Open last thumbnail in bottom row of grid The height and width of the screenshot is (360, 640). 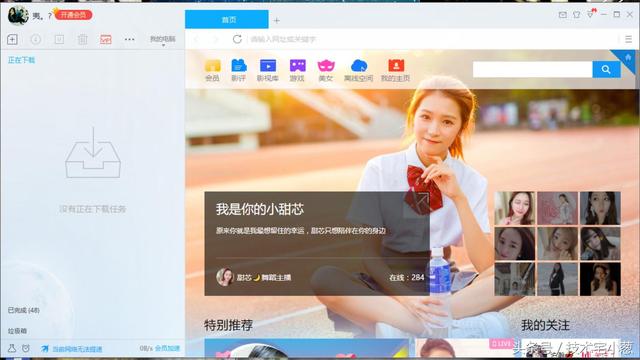tap(600, 279)
